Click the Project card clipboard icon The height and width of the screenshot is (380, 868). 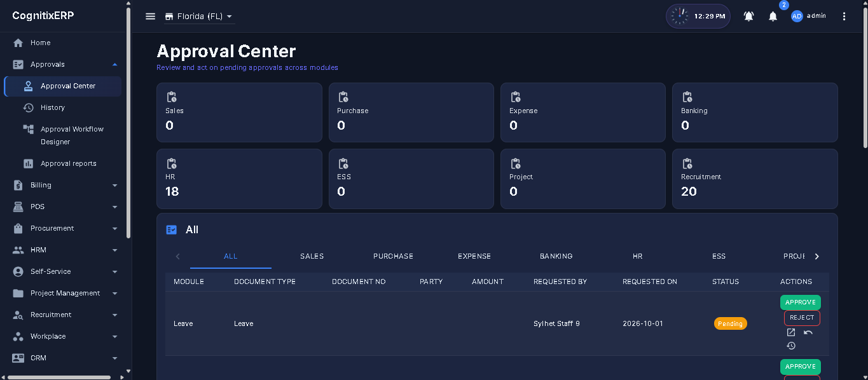[516, 163]
